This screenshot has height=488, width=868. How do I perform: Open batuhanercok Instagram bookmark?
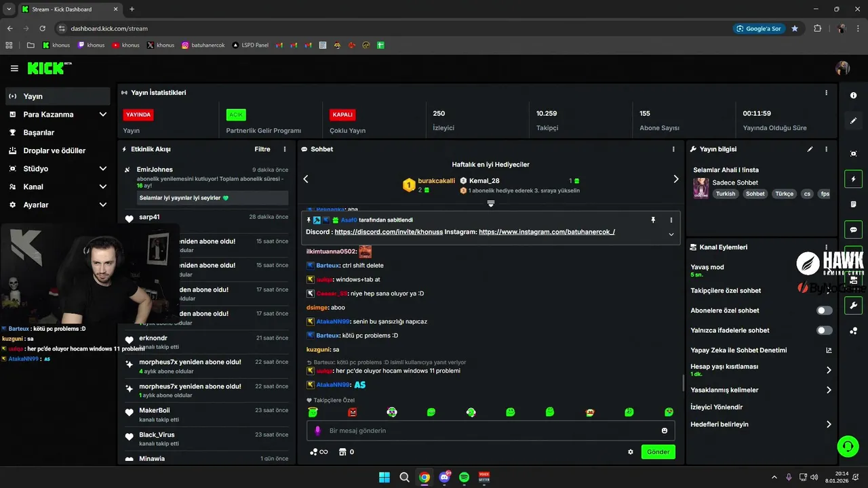pos(203,45)
